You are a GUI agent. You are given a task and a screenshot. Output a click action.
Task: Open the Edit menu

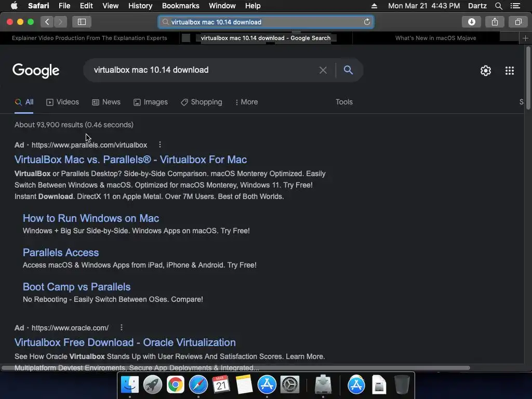(x=86, y=6)
